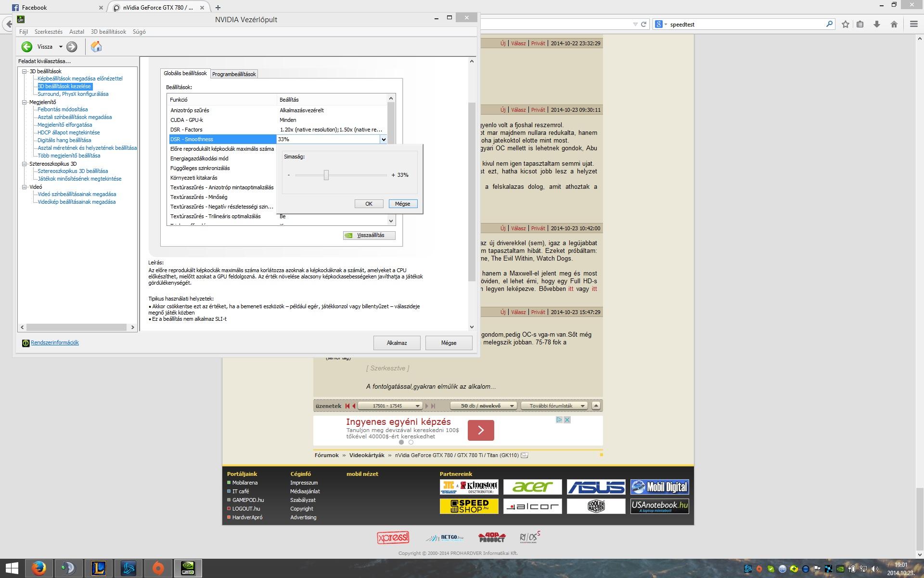The height and width of the screenshot is (578, 924).
Task: Open the NVIDIA panel home icon
Action: pyautogui.click(x=96, y=46)
